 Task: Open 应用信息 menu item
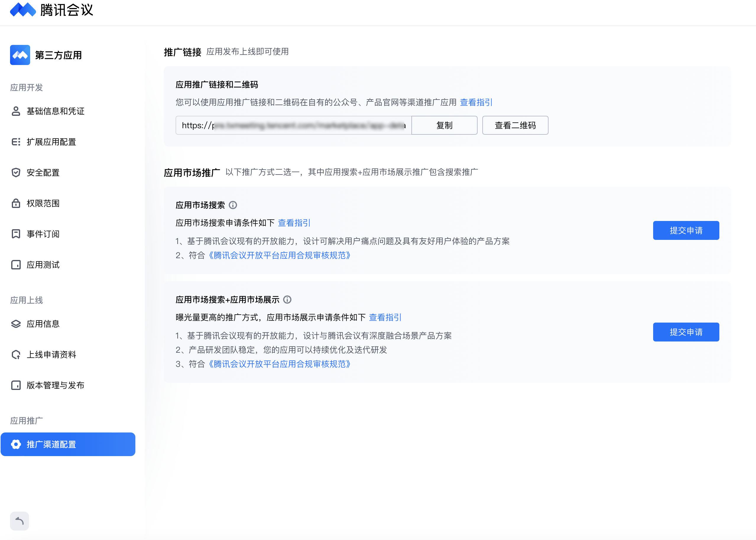tap(68, 324)
